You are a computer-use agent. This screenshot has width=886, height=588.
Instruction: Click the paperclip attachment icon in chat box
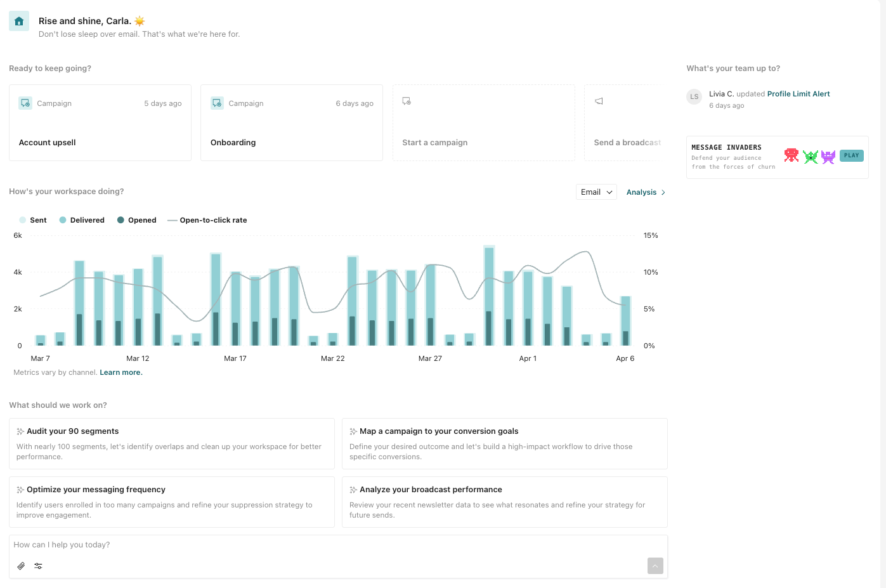pyautogui.click(x=21, y=565)
